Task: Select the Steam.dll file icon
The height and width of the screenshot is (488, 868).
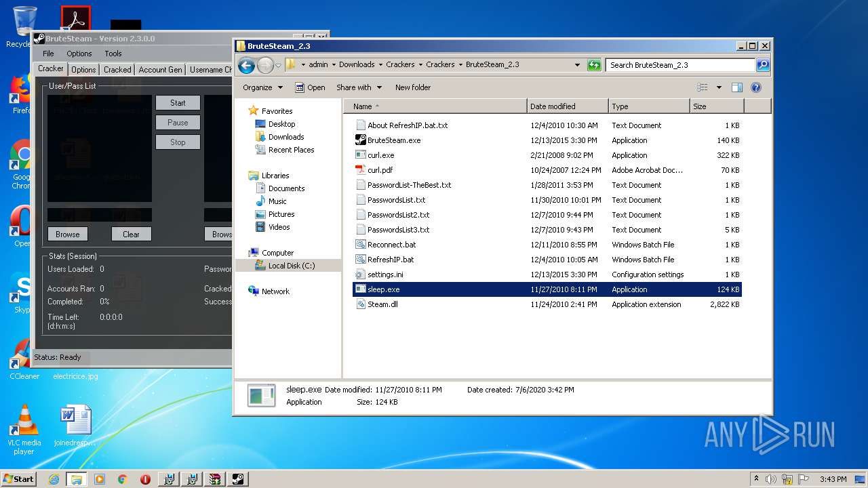Action: pos(361,304)
